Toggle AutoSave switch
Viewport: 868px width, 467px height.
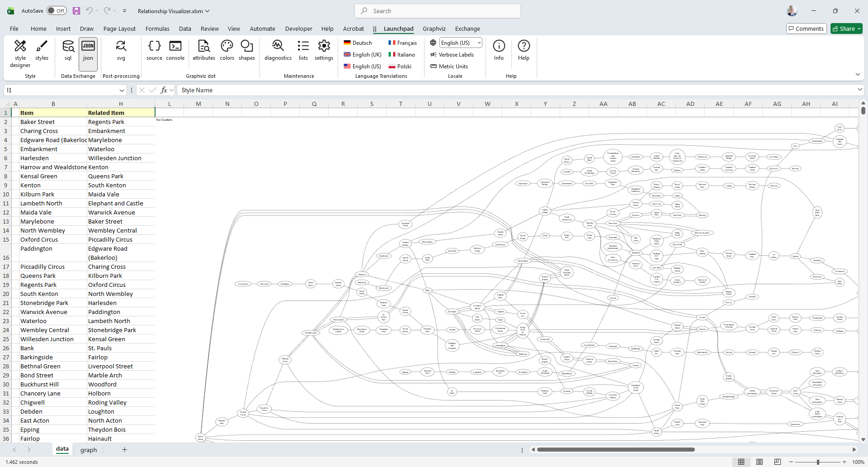tap(57, 11)
